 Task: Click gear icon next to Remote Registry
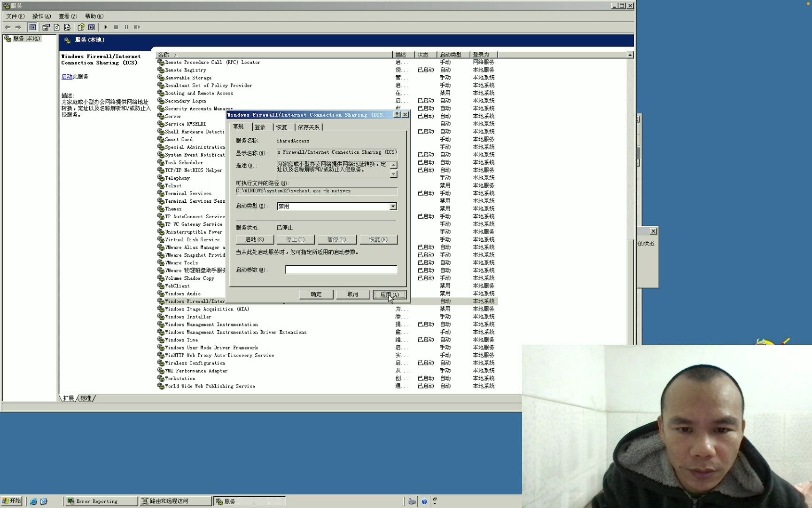[161, 70]
